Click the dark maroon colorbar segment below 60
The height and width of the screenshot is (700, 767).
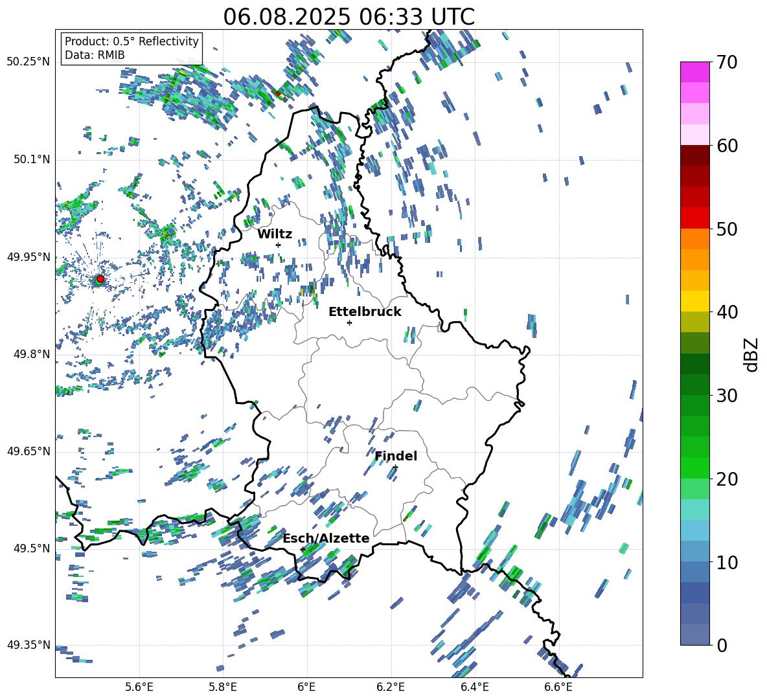pos(694,155)
